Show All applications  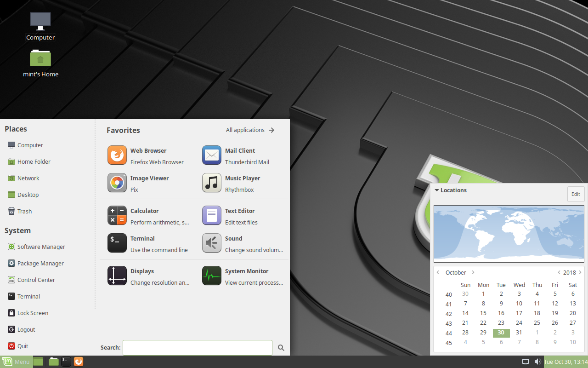[250, 130]
